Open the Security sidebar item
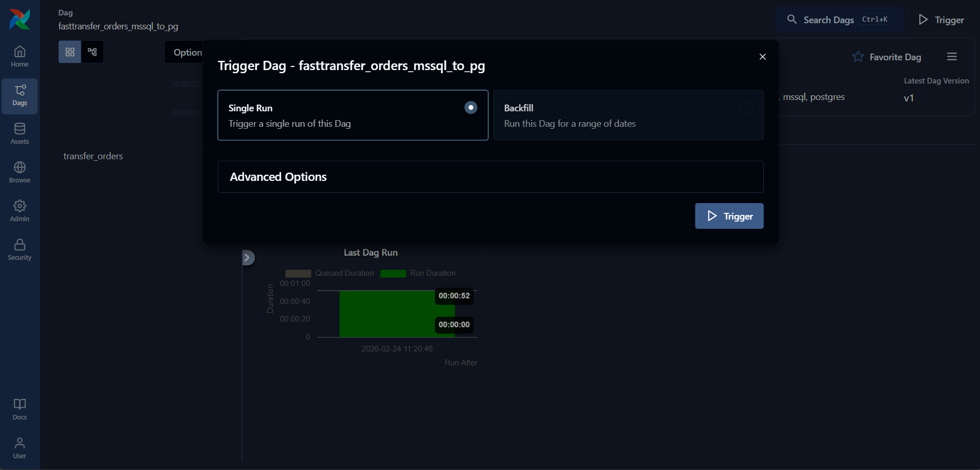Viewport: 980px width, 470px height. tap(20, 250)
